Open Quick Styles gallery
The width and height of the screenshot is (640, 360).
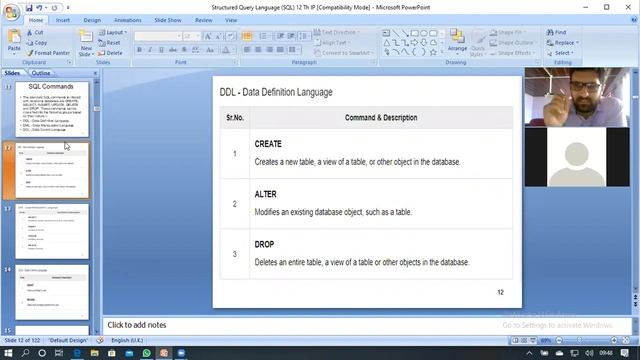(478, 44)
